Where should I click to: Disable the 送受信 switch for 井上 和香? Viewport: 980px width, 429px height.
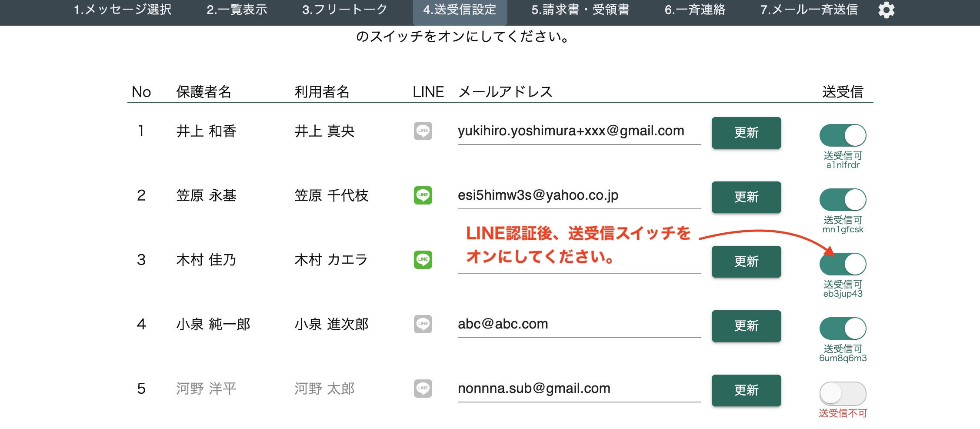(843, 135)
